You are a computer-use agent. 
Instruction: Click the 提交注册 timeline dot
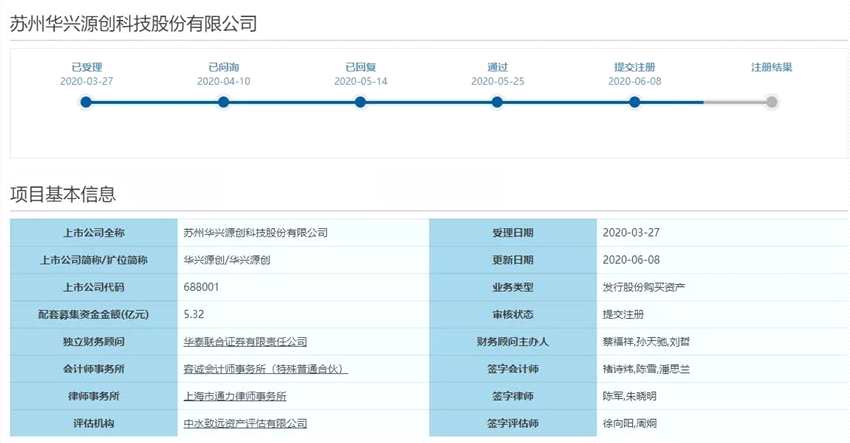pyautogui.click(x=635, y=102)
